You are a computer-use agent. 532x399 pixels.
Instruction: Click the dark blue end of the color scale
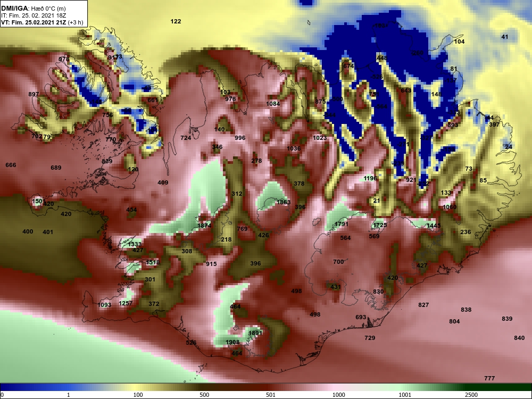tap(7, 387)
